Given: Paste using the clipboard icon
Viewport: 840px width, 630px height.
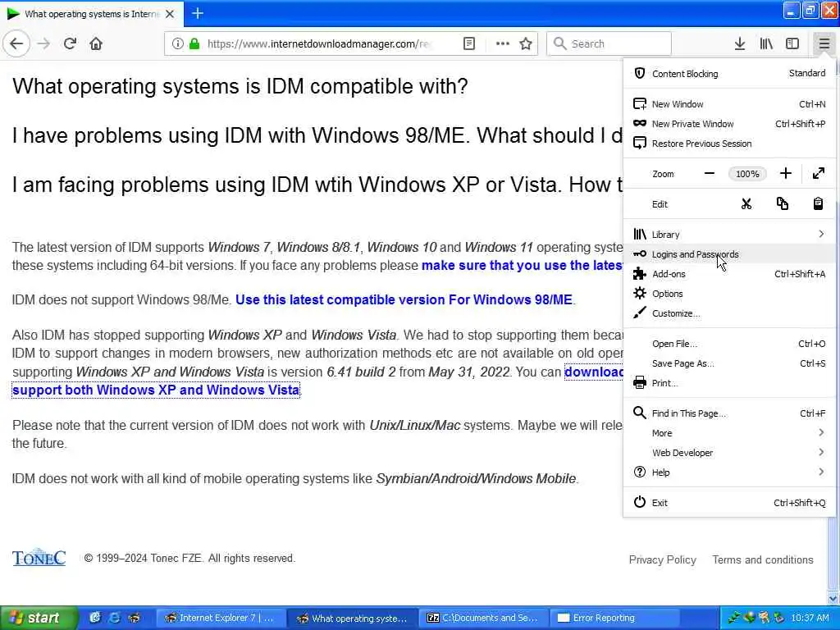Looking at the screenshot, I should pyautogui.click(x=818, y=203).
